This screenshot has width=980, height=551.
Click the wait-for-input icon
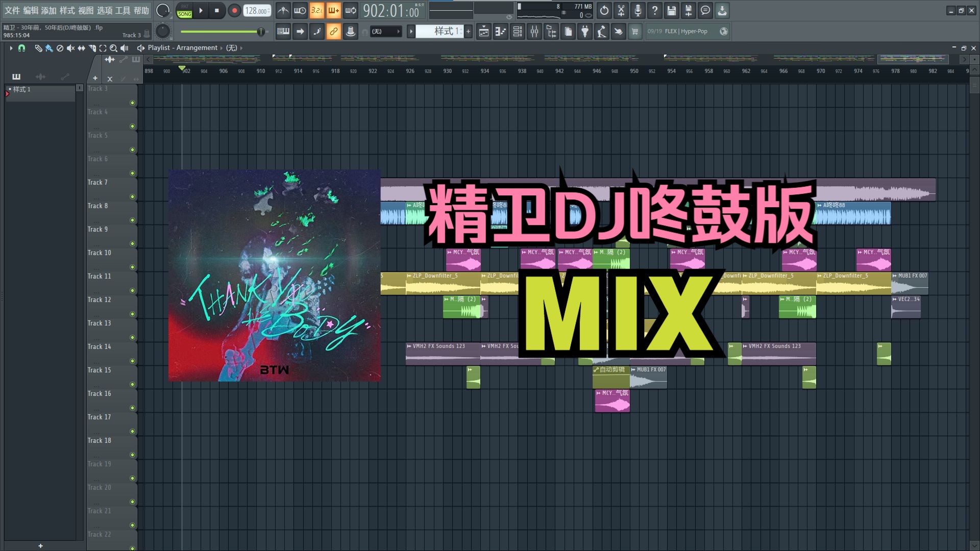click(x=300, y=10)
